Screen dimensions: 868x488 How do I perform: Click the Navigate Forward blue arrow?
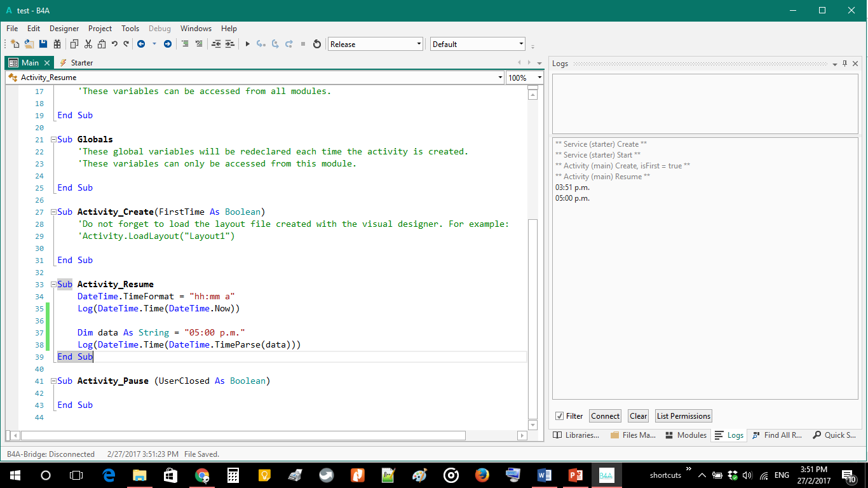(x=168, y=44)
